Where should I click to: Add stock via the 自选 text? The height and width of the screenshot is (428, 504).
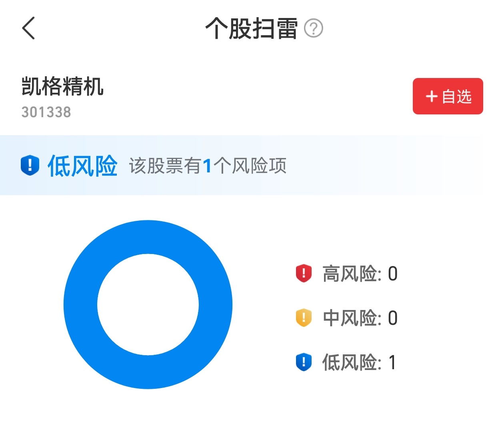click(457, 96)
